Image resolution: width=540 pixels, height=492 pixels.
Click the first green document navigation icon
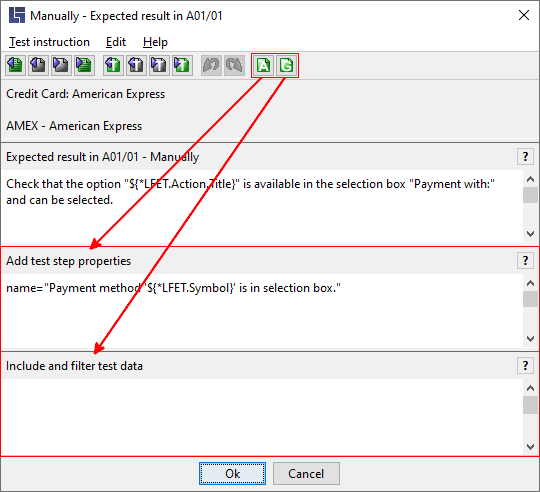click(15, 65)
